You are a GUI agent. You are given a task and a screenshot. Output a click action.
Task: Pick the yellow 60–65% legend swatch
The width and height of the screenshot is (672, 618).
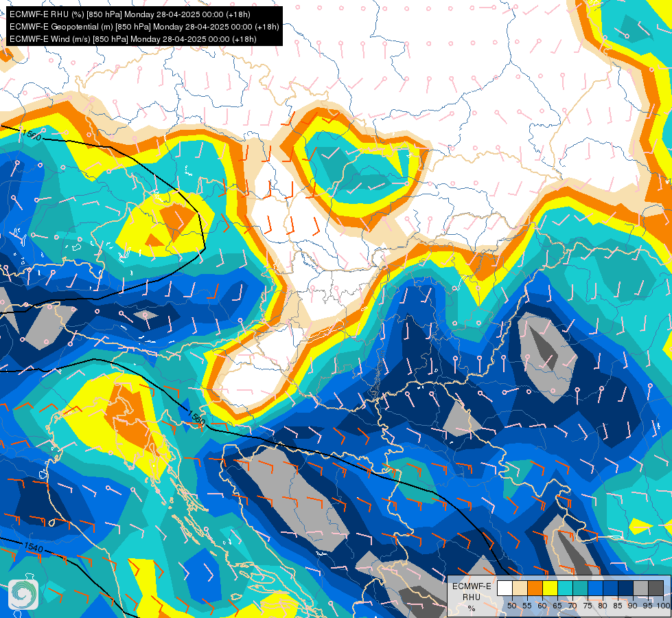(x=551, y=588)
